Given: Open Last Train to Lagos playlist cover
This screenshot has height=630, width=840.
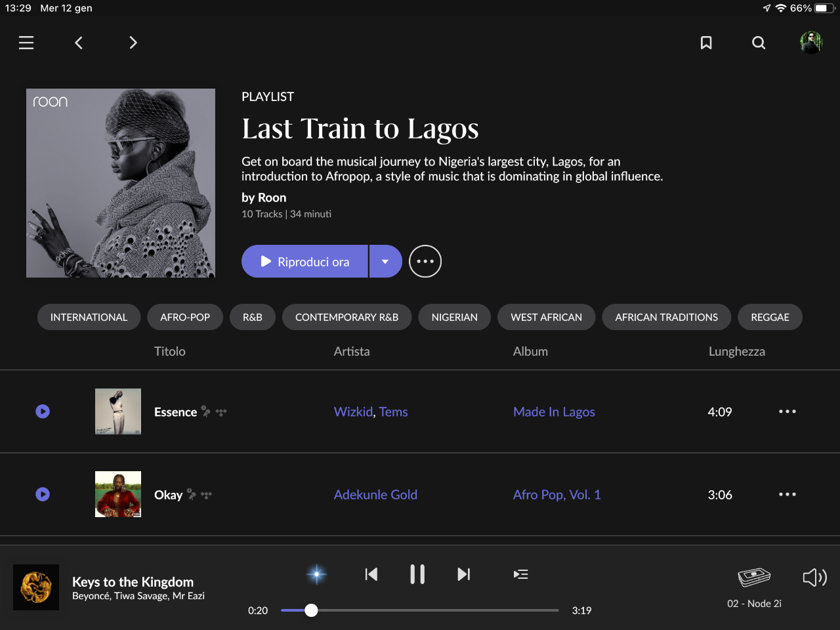Looking at the screenshot, I should [121, 183].
